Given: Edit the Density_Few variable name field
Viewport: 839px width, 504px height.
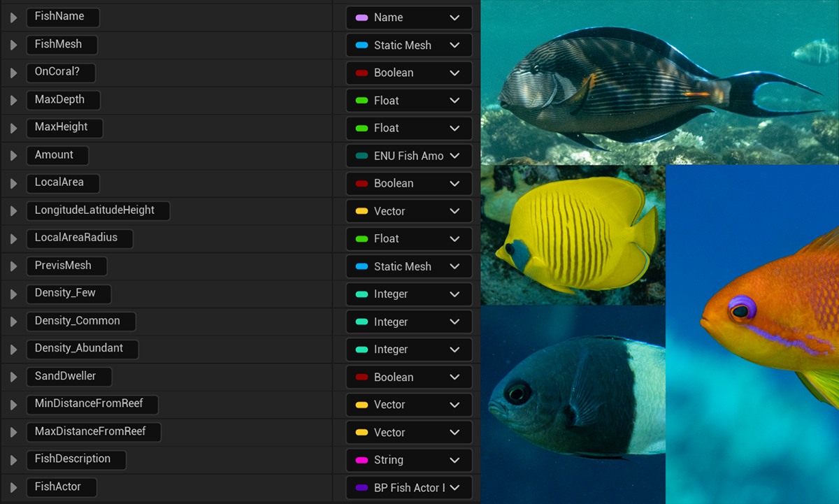Looking at the screenshot, I should [x=69, y=294].
